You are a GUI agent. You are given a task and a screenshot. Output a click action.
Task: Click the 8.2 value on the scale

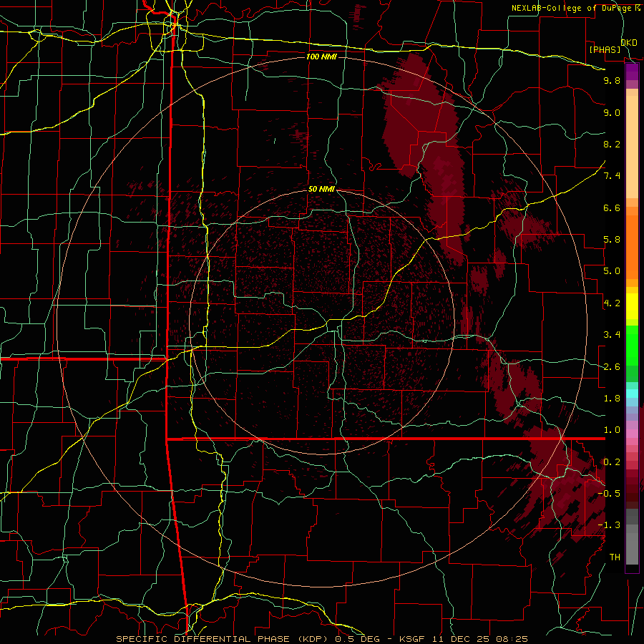(x=612, y=144)
